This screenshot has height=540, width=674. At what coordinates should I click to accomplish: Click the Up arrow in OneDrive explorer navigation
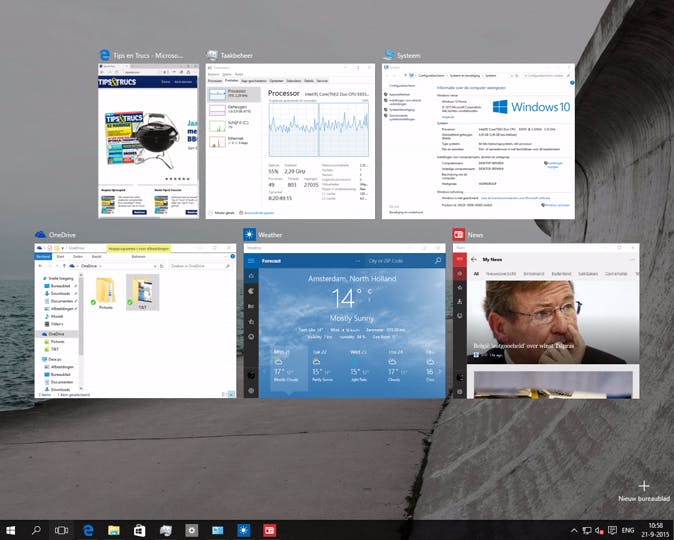coord(64,266)
